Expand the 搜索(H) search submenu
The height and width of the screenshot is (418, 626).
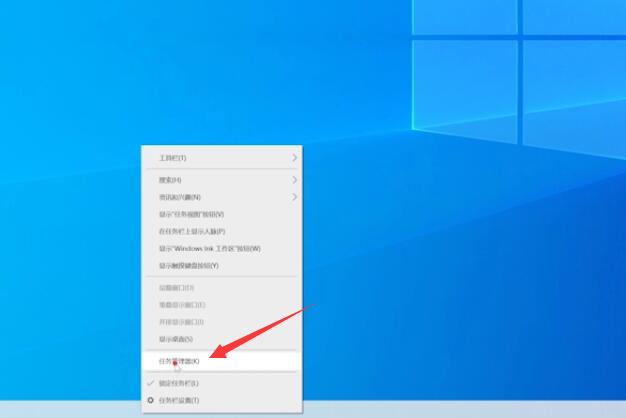(222, 180)
